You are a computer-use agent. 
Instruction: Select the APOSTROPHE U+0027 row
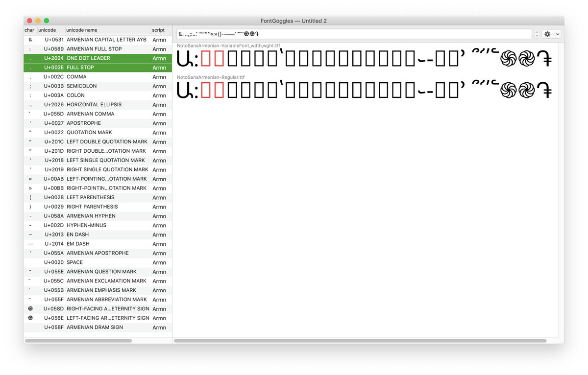[x=98, y=123]
